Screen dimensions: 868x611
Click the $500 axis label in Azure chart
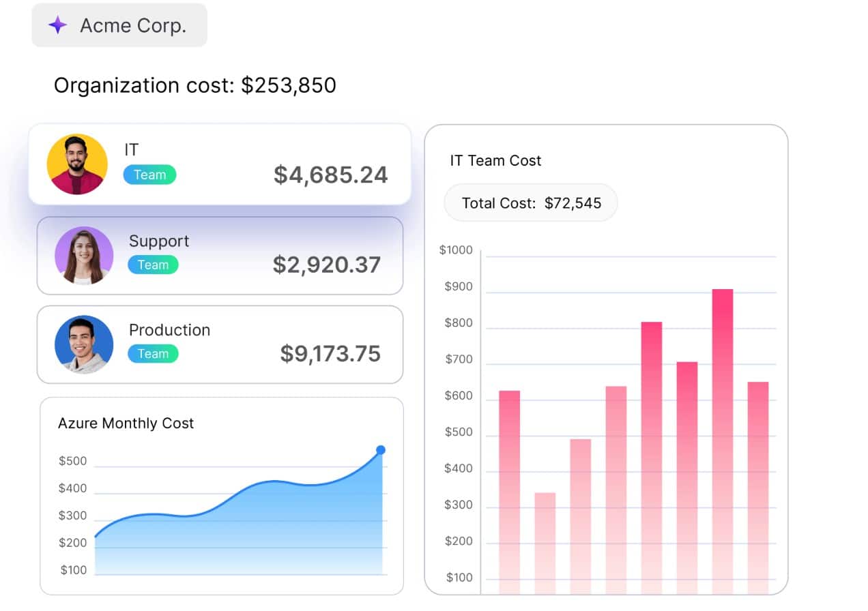73,462
